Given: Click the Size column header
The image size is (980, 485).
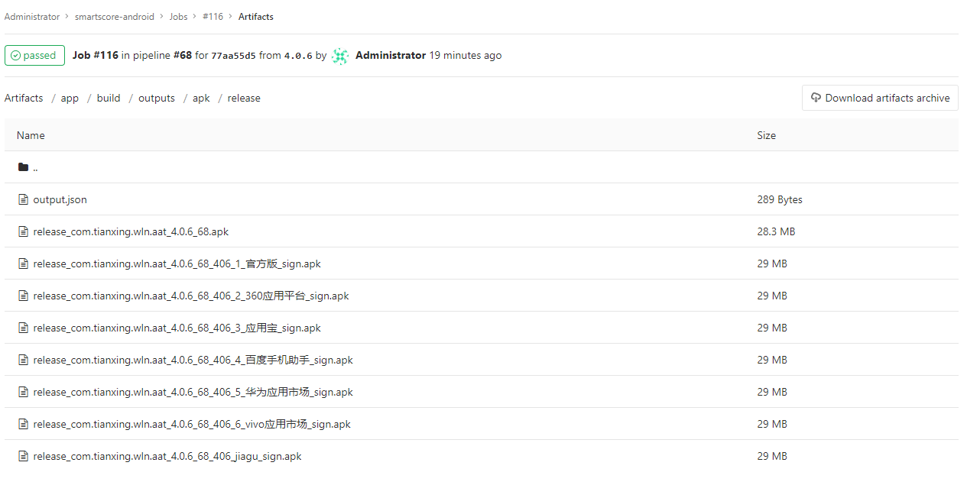Looking at the screenshot, I should coord(767,135).
